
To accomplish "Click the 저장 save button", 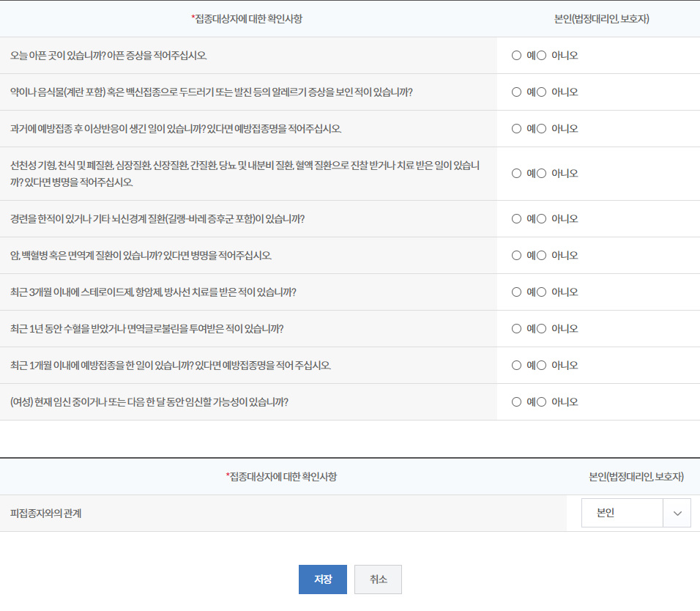I will pos(322,579).
